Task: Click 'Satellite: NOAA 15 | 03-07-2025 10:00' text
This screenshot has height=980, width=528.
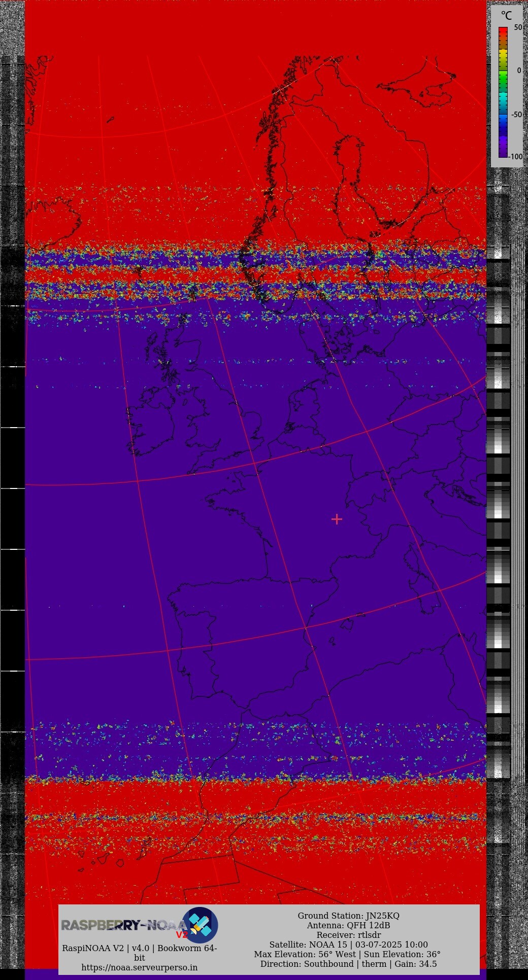Action: [x=348, y=944]
